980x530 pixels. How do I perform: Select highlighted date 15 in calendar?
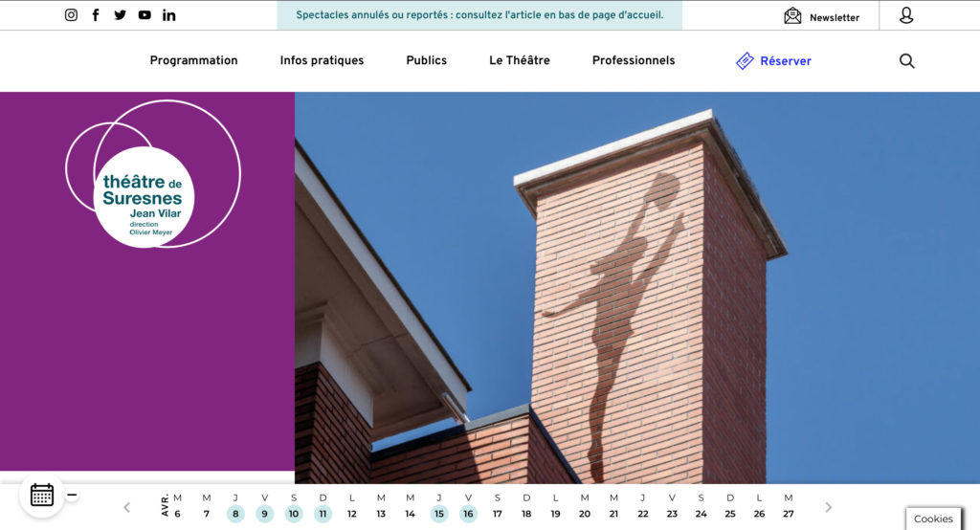click(439, 514)
